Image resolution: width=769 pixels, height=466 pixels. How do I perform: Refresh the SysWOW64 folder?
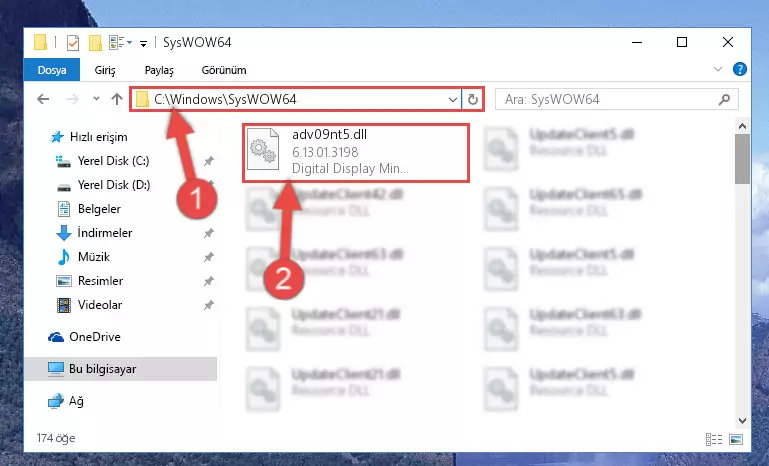point(472,100)
